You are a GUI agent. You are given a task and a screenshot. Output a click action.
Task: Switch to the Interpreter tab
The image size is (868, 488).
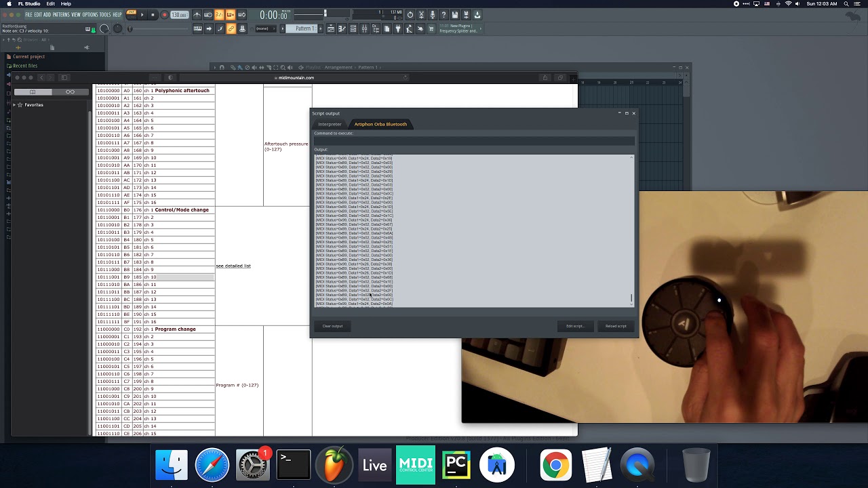[330, 124]
